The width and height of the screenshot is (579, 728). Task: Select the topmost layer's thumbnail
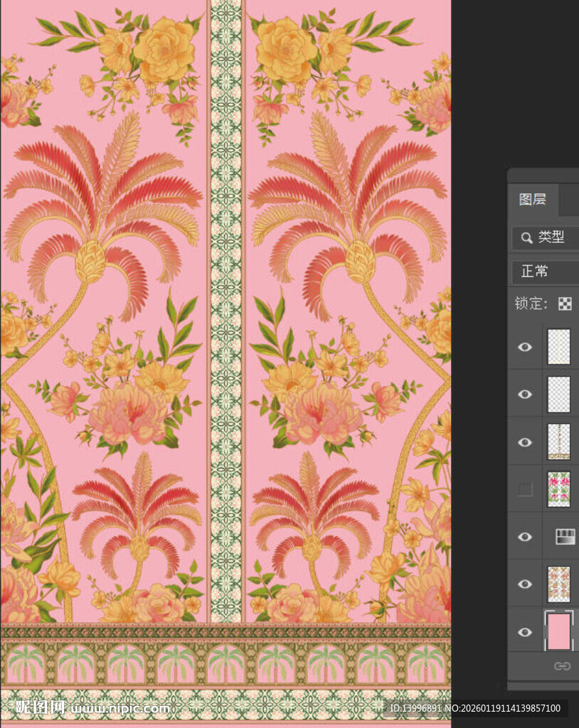tap(558, 347)
